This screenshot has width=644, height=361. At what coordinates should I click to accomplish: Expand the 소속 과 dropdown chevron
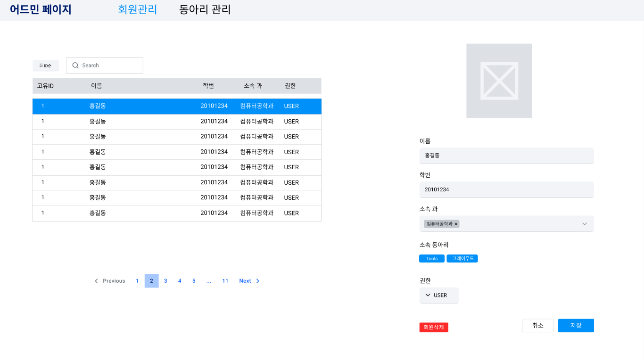coord(585,224)
